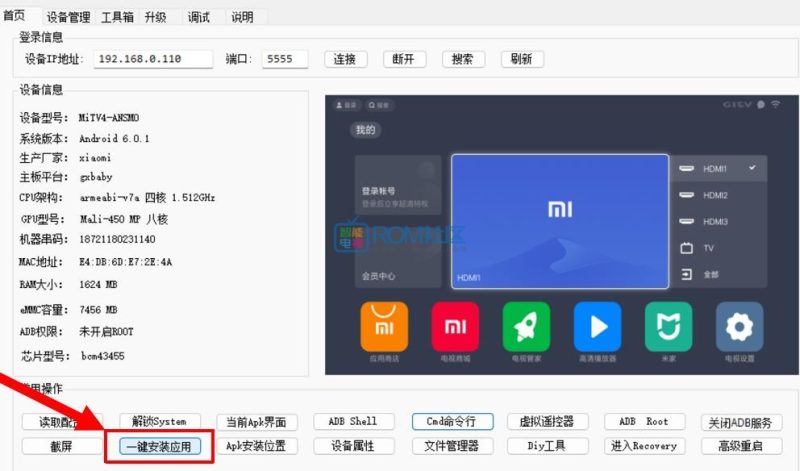800x471 pixels.
Task: Select HDMI3 input in TV preview
Action: point(718,221)
